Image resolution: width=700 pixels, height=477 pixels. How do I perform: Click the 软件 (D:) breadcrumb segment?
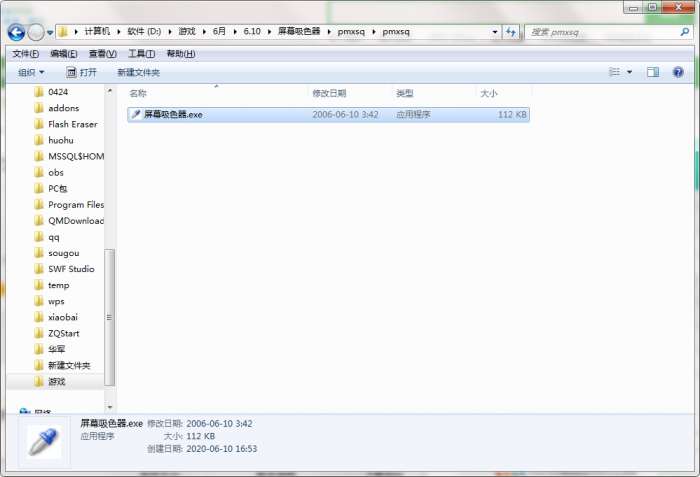click(144, 31)
